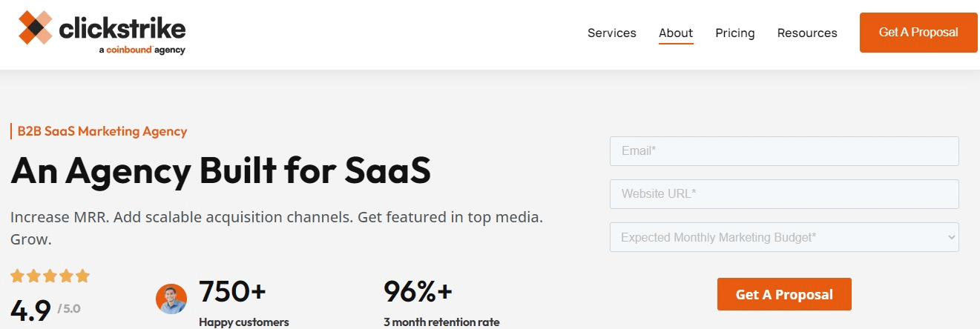This screenshot has height=329, width=980.
Task: Click the 96%+ retention rate stat
Action: [x=418, y=293]
